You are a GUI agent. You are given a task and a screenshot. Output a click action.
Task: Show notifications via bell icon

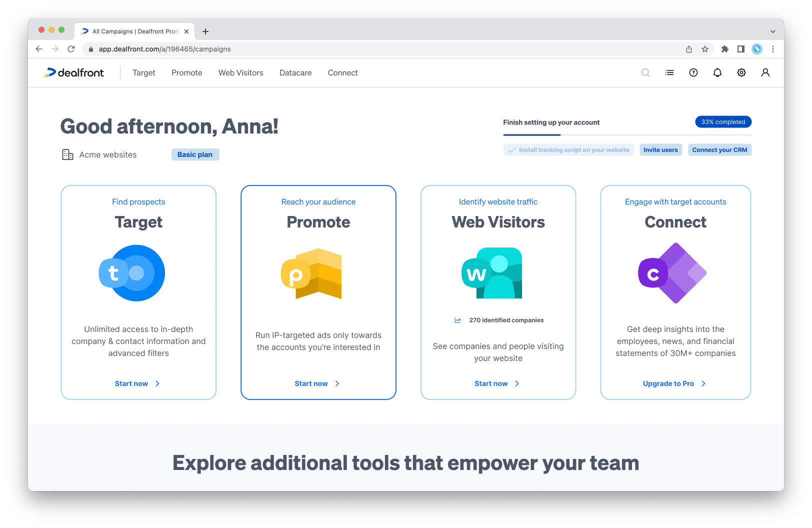[717, 72]
